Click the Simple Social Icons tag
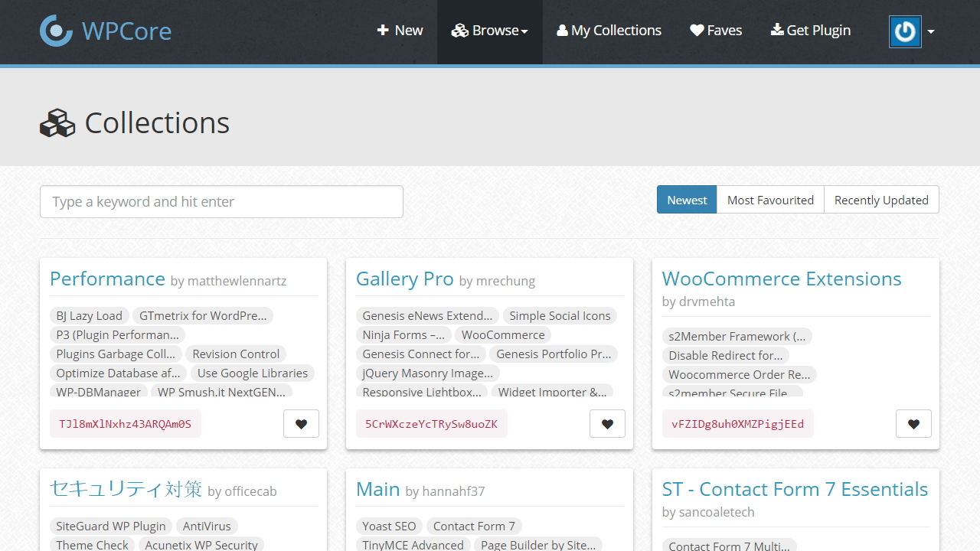Viewport: 980px width, 551px height. click(x=560, y=315)
